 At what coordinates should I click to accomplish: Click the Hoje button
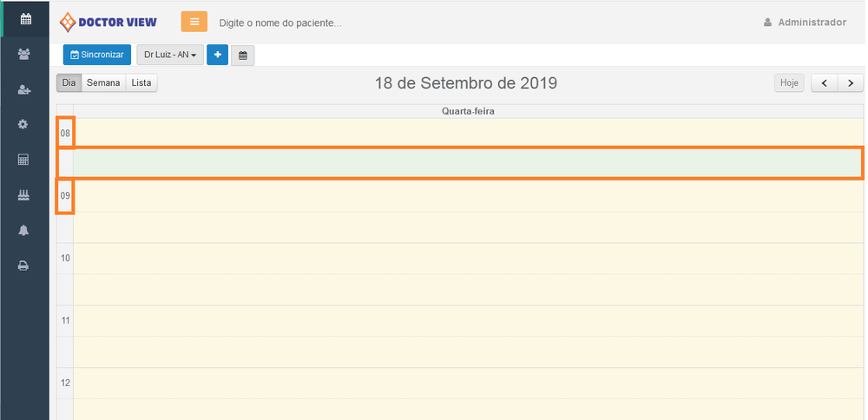(789, 83)
